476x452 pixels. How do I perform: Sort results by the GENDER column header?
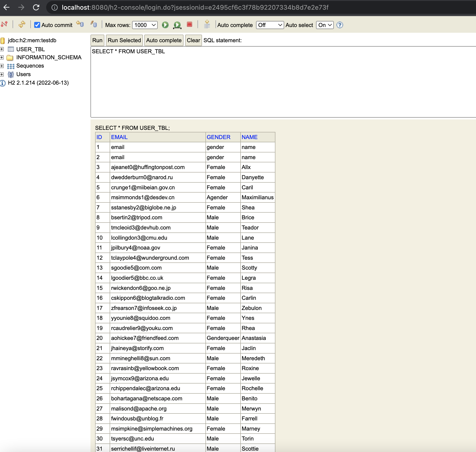click(218, 137)
